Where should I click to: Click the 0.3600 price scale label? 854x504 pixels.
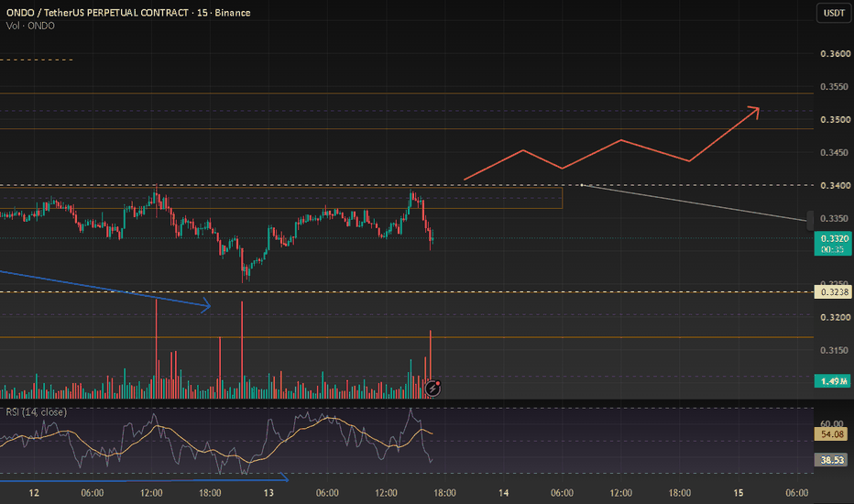[835, 53]
